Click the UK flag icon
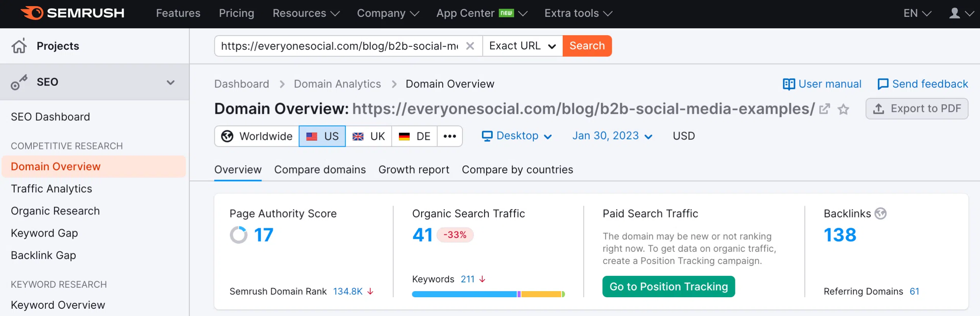980x316 pixels. [x=358, y=136]
